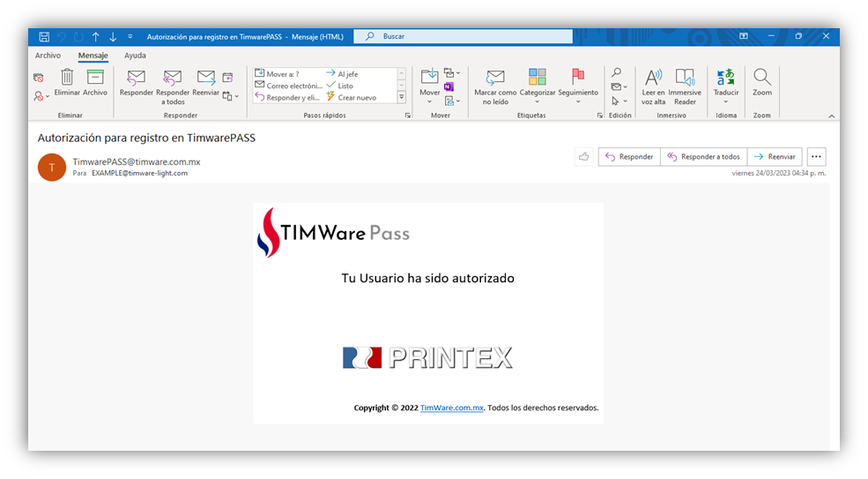
Task: Click the Reenviar button in message header
Action: click(x=775, y=157)
